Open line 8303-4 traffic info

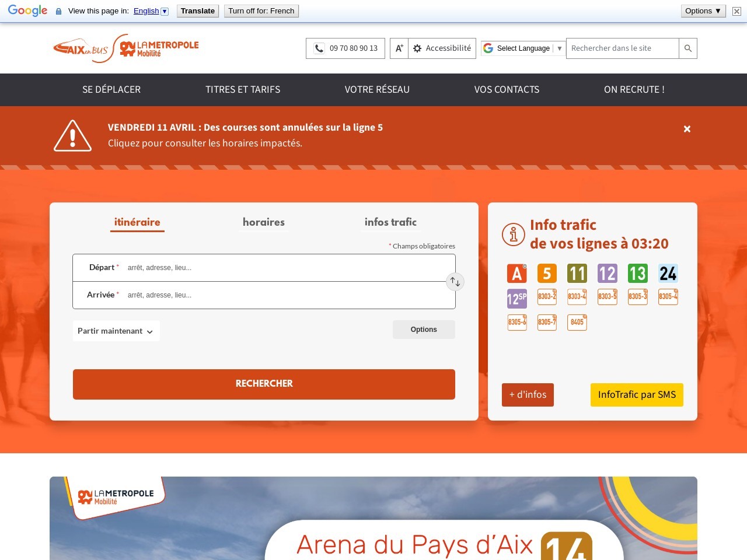tap(577, 297)
